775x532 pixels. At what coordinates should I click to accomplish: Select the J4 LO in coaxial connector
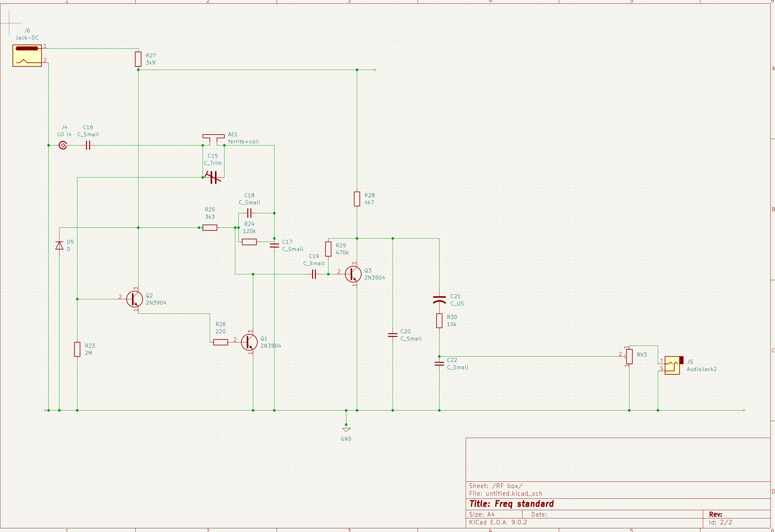tap(63, 145)
